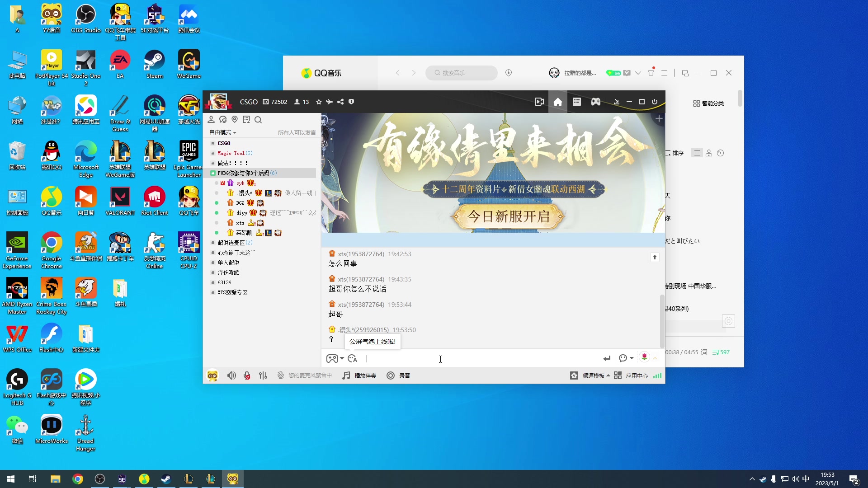
Task: Open the chat bubble style dropdown
Action: point(625,358)
